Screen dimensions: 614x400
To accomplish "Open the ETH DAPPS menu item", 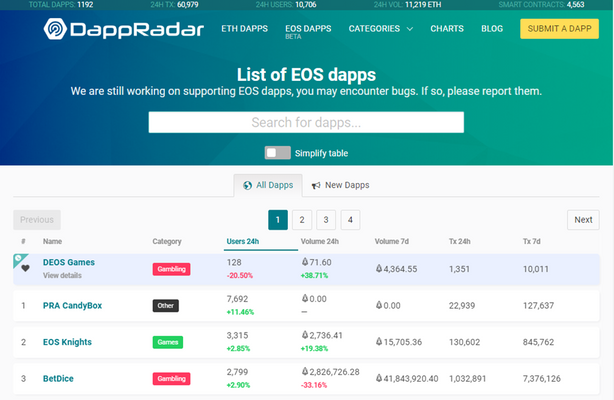I will tap(244, 29).
